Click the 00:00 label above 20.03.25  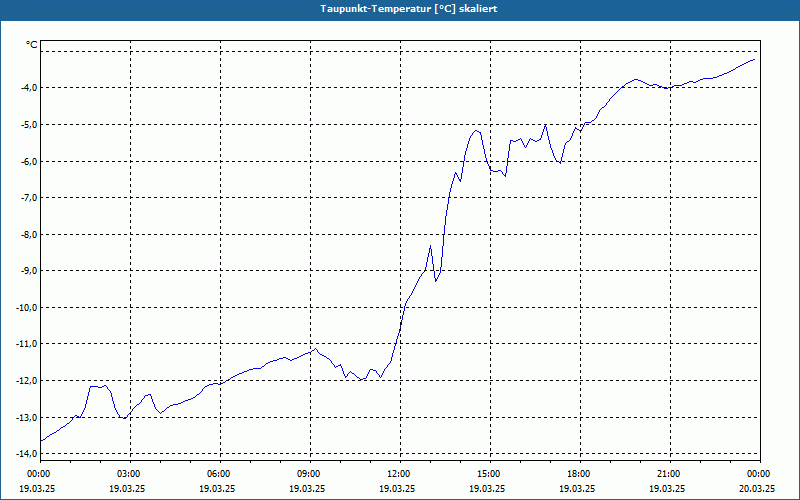tap(760, 474)
